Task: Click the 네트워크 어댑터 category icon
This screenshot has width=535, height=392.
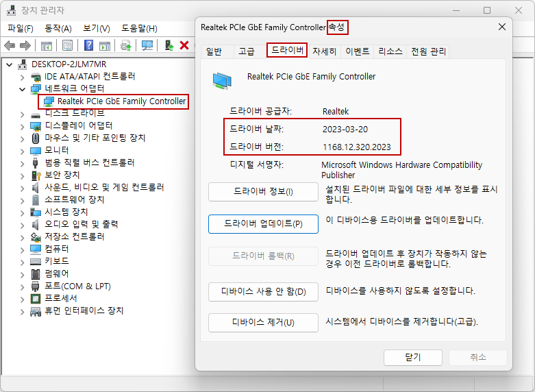Action: [36, 89]
